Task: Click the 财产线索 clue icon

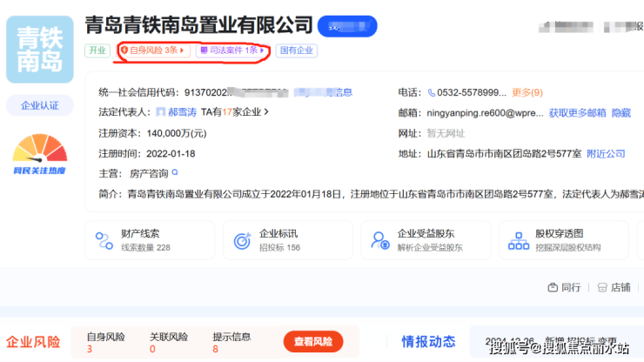Action: (x=104, y=240)
